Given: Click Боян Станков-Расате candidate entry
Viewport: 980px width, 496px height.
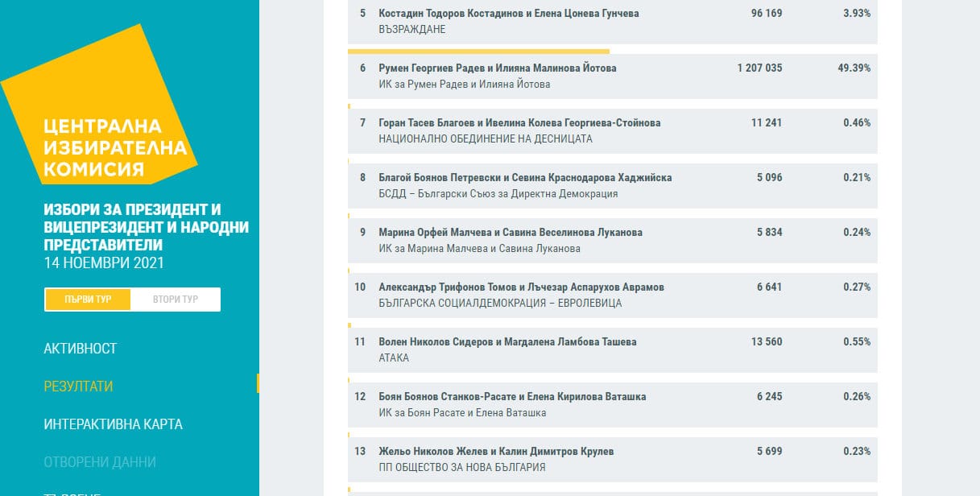Looking at the screenshot, I should pyautogui.click(x=512, y=397).
